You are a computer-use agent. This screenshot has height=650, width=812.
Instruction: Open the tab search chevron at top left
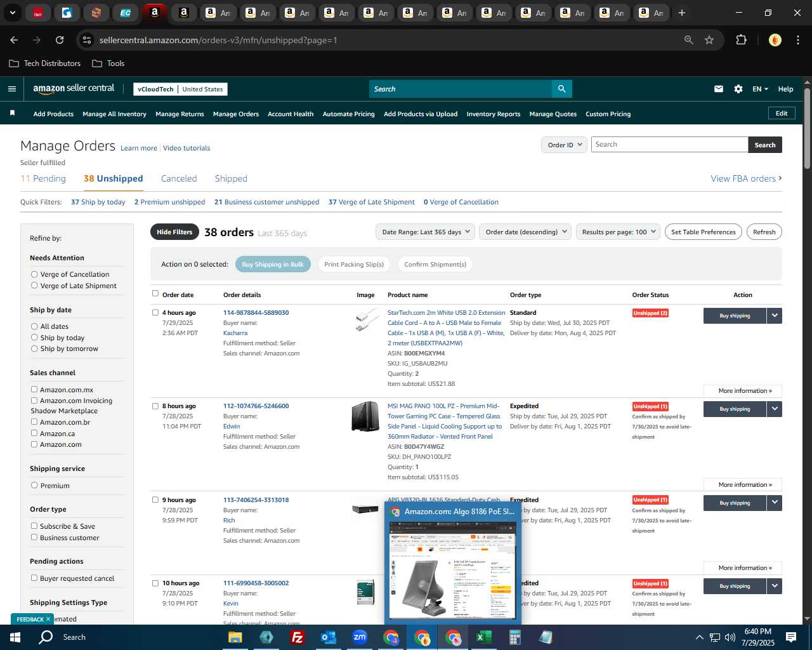click(12, 13)
